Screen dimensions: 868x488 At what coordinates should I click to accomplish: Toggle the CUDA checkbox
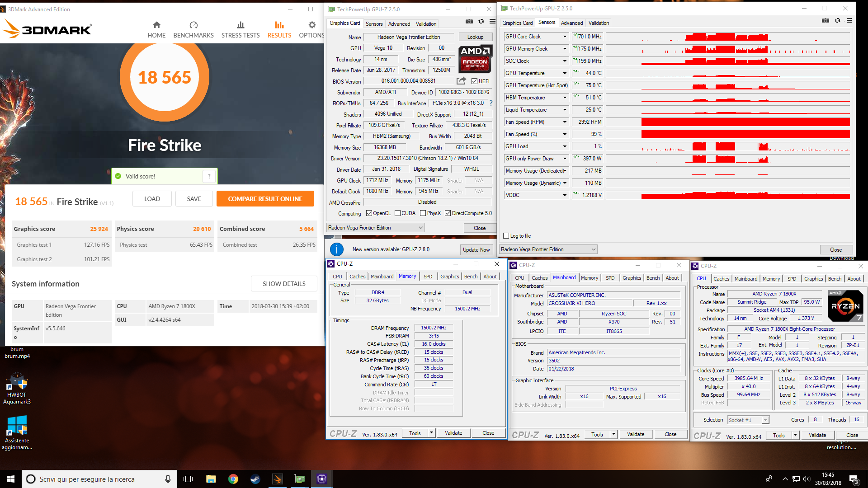397,213
